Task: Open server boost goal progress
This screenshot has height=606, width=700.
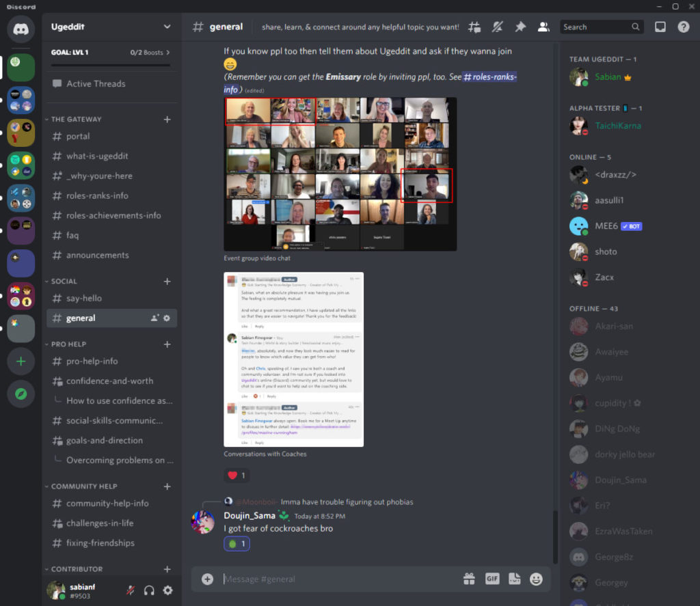Action: pos(111,56)
